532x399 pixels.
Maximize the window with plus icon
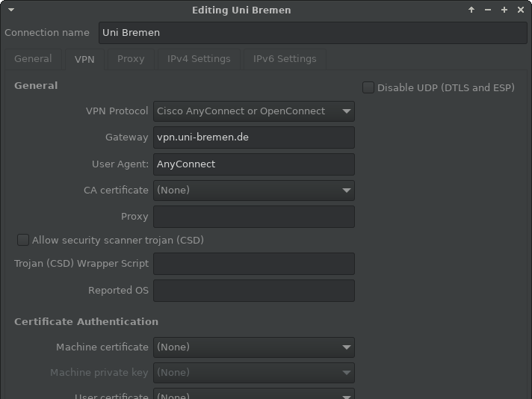504,10
